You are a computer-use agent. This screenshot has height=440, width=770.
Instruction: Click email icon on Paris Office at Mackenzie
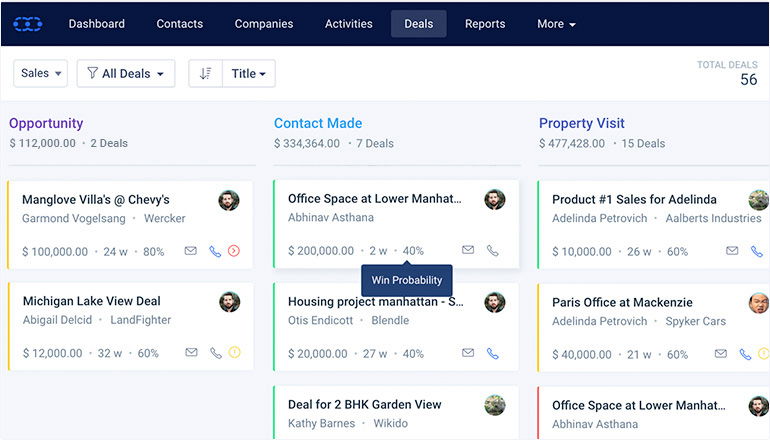click(x=721, y=354)
